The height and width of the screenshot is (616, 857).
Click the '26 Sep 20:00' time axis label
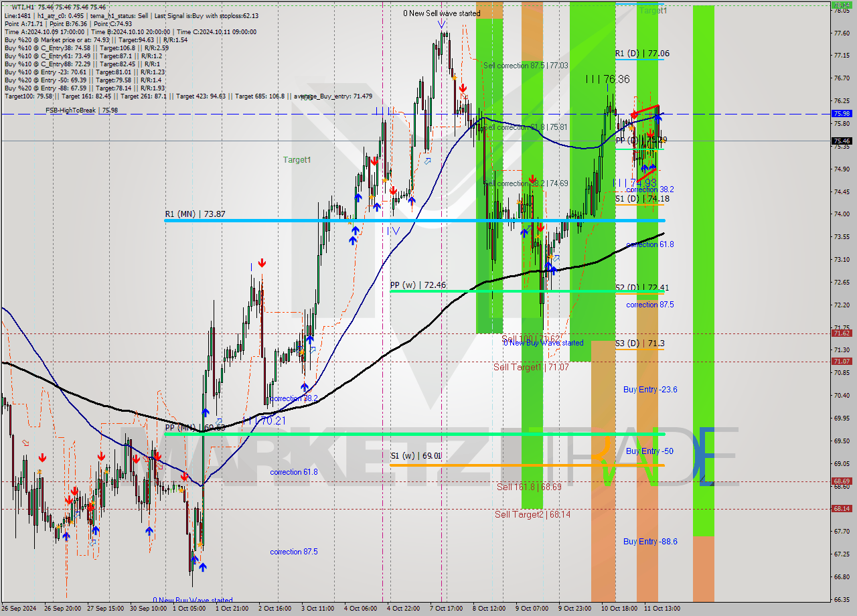[x=63, y=609]
